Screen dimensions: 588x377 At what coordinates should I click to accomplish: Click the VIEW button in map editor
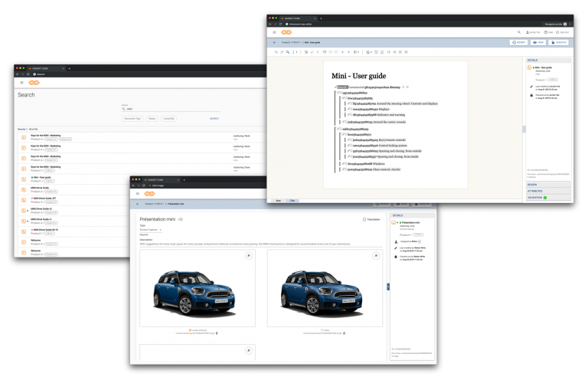pos(538,42)
